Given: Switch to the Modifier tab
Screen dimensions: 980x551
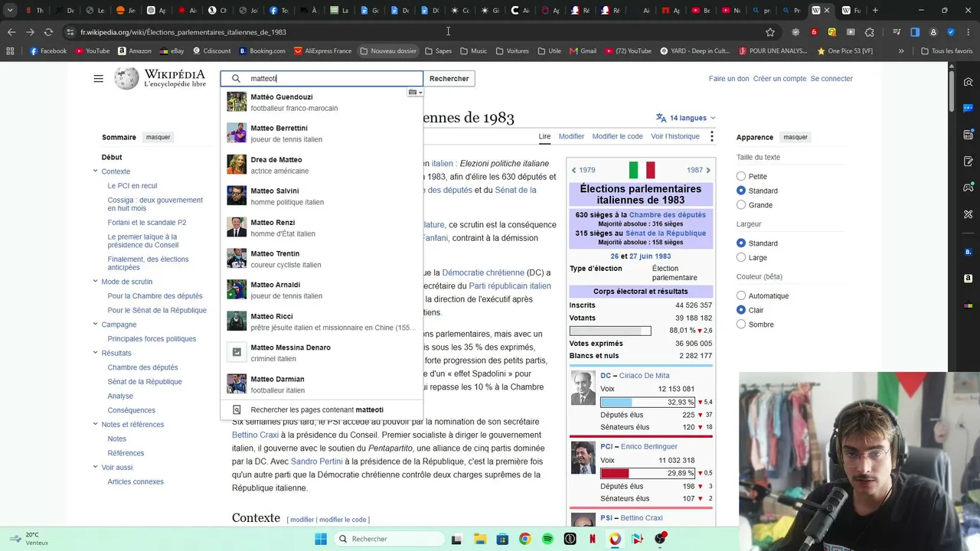Looking at the screenshot, I should coord(571,136).
